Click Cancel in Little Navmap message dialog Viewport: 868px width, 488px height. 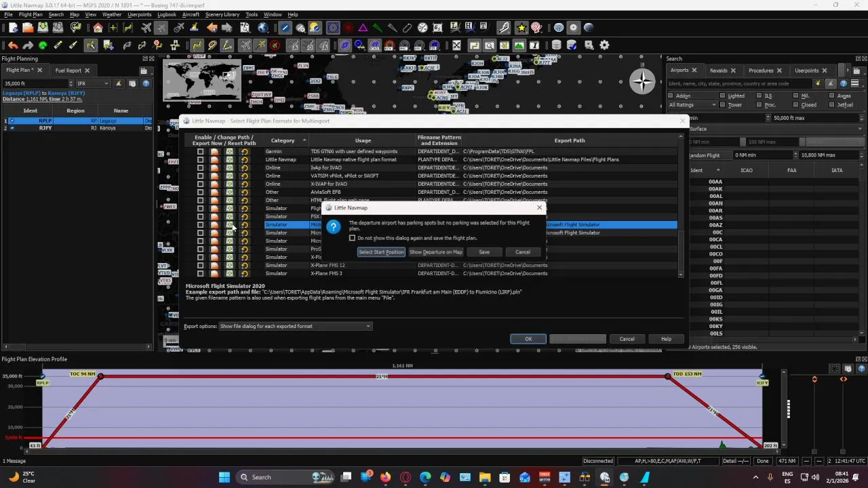point(523,252)
